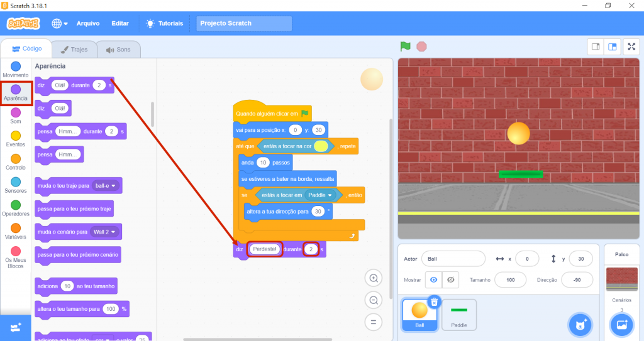Click the Scratch logo
Viewport: 644px width, 341px height.
pos(23,23)
